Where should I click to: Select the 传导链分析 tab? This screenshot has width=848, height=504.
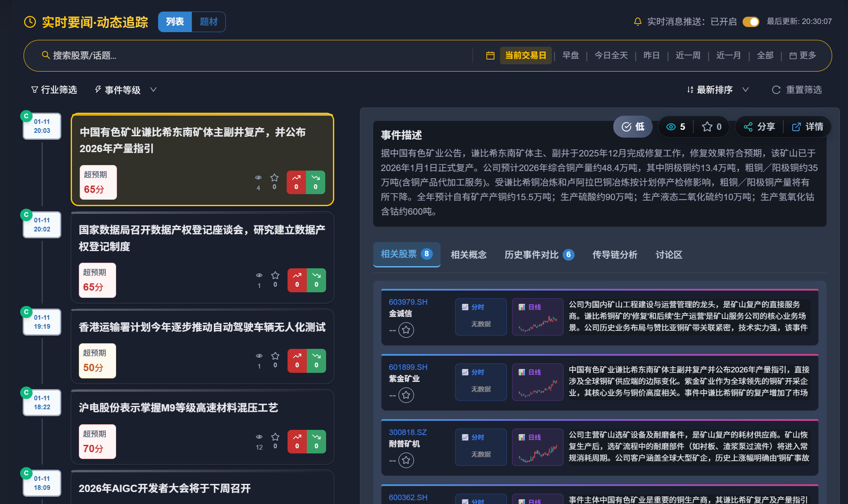click(614, 255)
